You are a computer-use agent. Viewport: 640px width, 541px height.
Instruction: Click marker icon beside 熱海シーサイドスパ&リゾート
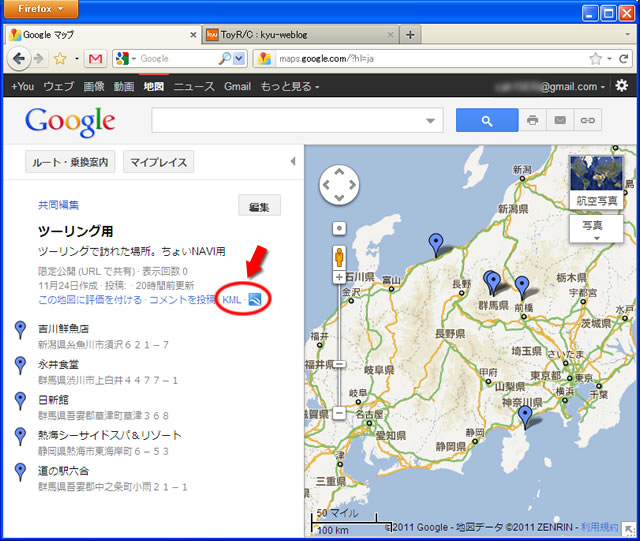pyautogui.click(x=20, y=436)
